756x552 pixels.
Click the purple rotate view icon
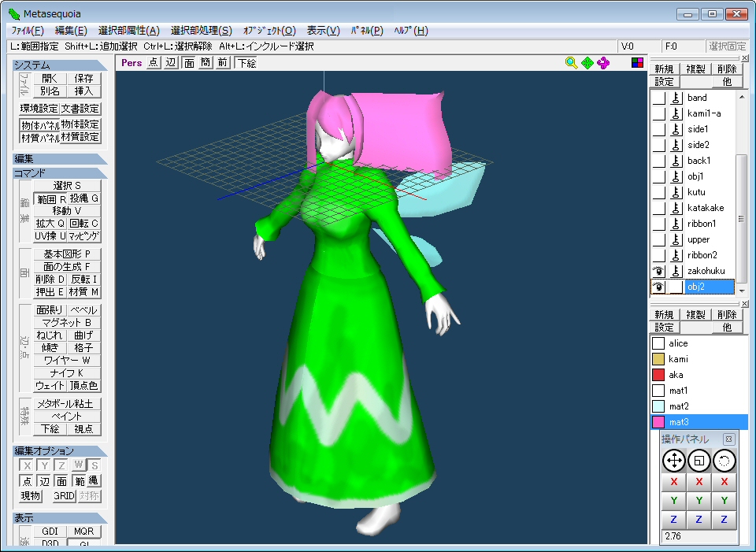pos(603,63)
